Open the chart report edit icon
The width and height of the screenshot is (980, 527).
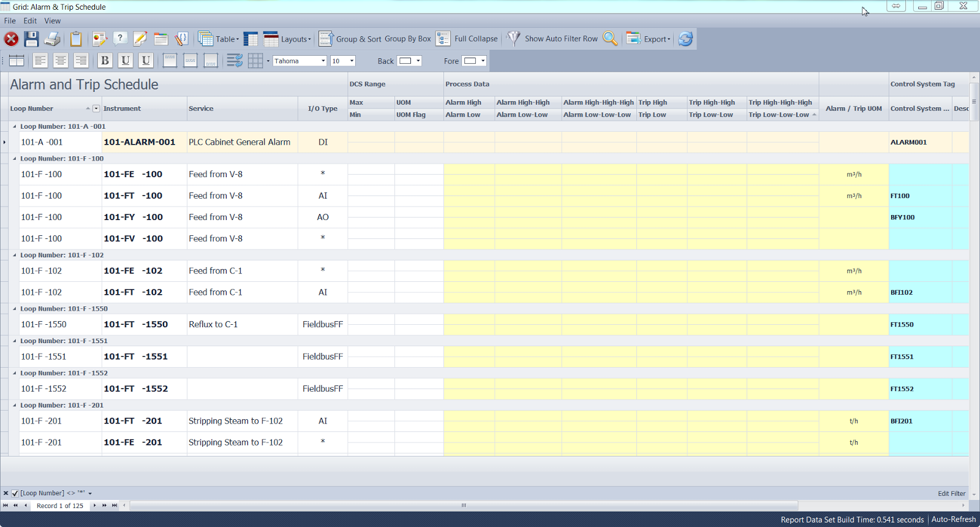[x=99, y=39]
